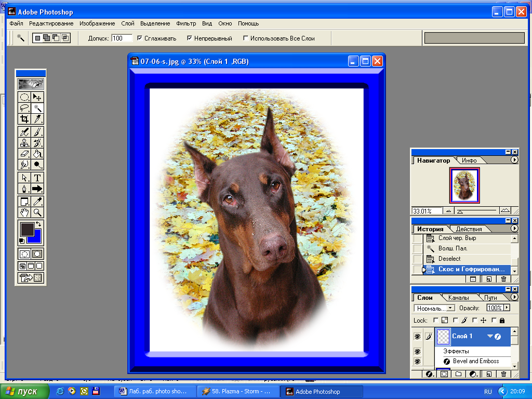
Task: Delete current state in History panel
Action: click(504, 279)
